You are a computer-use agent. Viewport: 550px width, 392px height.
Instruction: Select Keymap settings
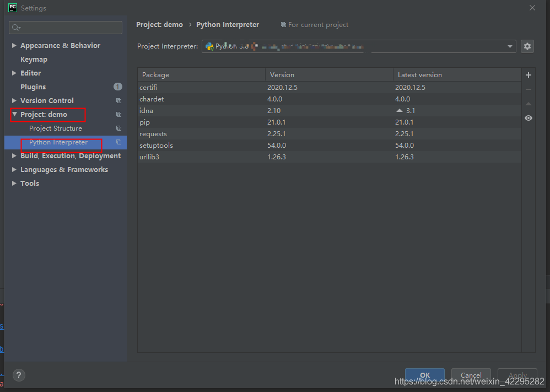(34, 60)
